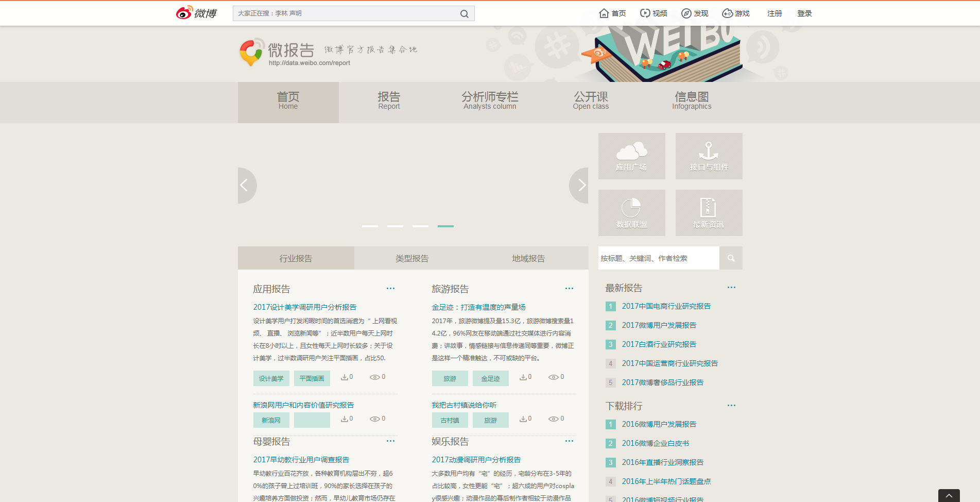This screenshot has width=980, height=502.
Task: Click the 金足迹 tag button
Action: [491, 378]
